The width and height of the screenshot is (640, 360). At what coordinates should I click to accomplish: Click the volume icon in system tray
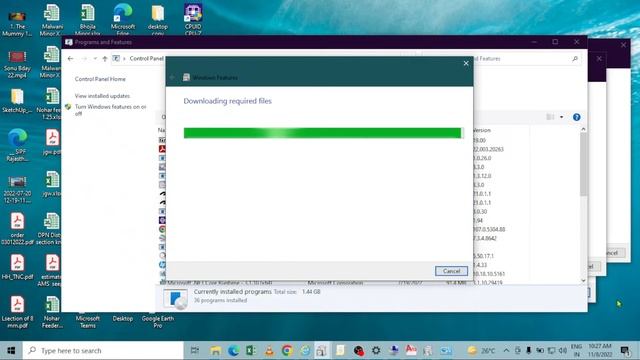tap(563, 351)
